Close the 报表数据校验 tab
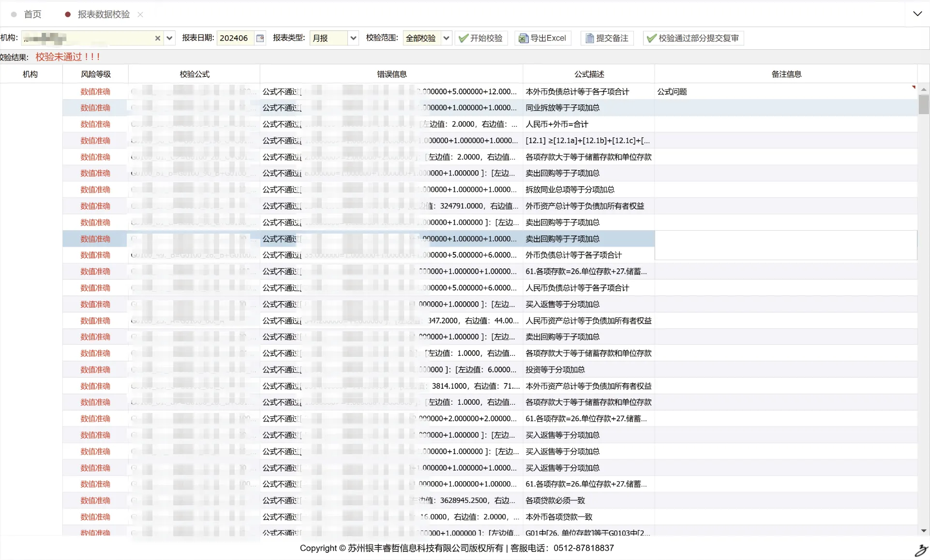 (x=140, y=15)
